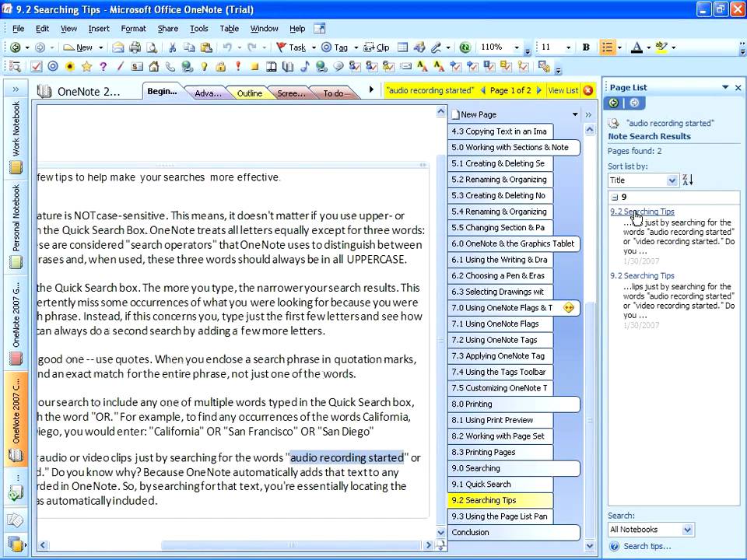Screen dimensions: 747x560
Task: Toggle sort order A-Z button
Action: pos(687,180)
